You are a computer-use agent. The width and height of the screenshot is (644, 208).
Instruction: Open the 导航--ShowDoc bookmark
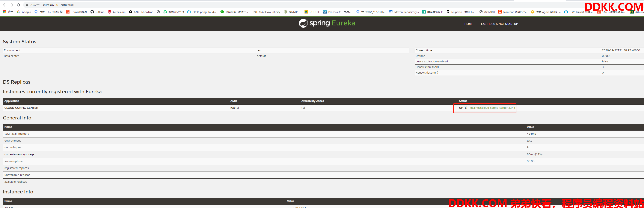[141, 12]
